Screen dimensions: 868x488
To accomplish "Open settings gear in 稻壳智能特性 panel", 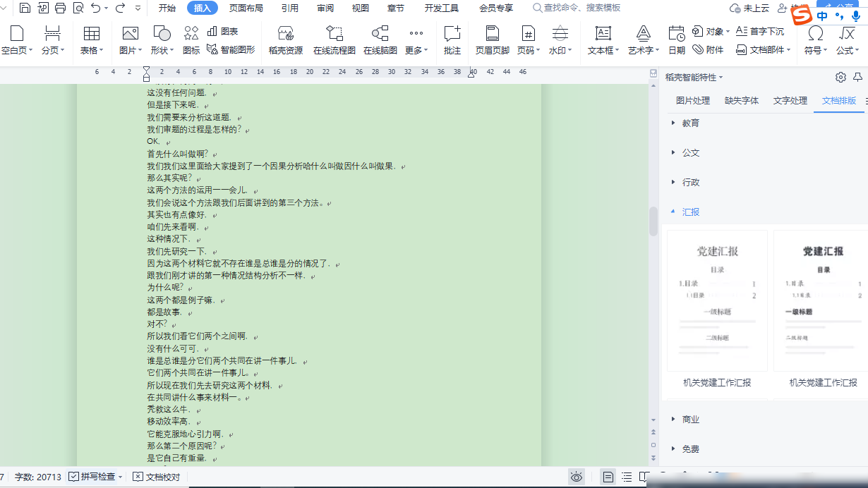I will [x=840, y=78].
